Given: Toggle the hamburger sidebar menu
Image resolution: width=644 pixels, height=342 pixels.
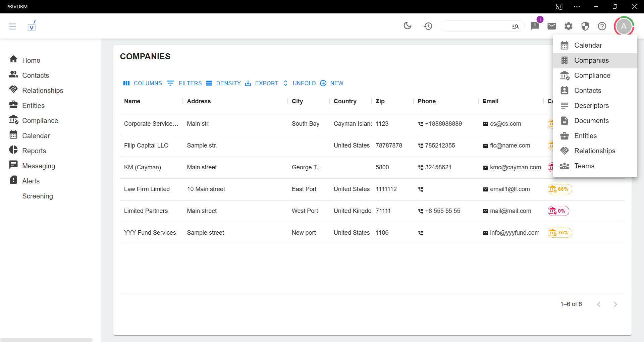Looking at the screenshot, I should coord(13,26).
